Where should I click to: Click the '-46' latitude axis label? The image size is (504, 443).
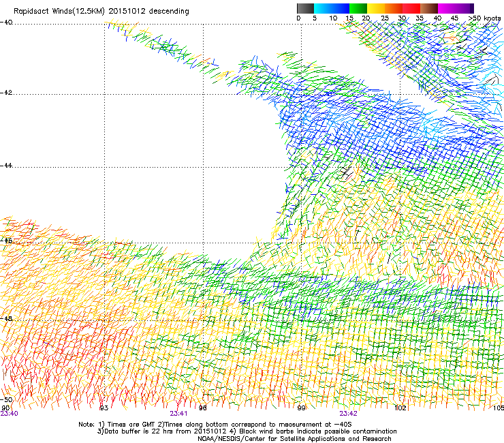pos(6,241)
